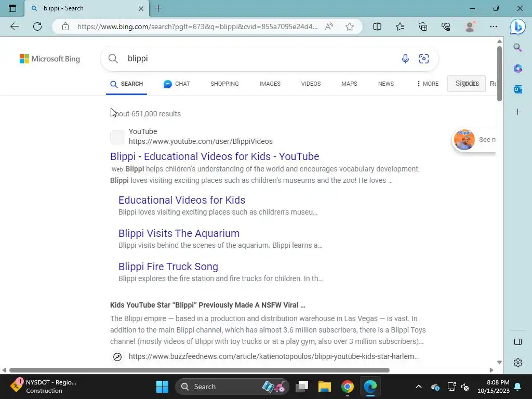Search by voice microphone icon
This screenshot has width=532, height=399.
(405, 59)
